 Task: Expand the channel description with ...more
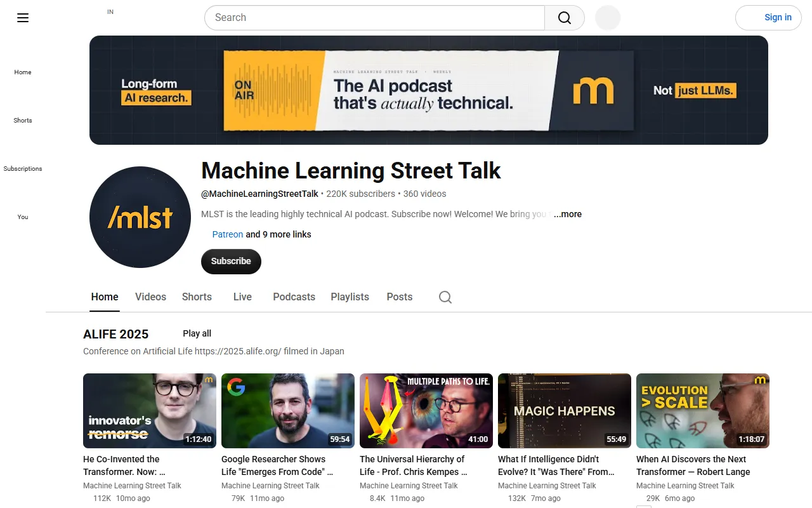click(568, 215)
